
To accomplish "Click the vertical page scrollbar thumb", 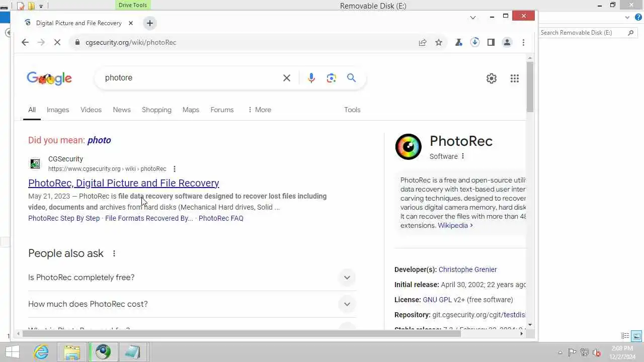I will tap(530, 86).
